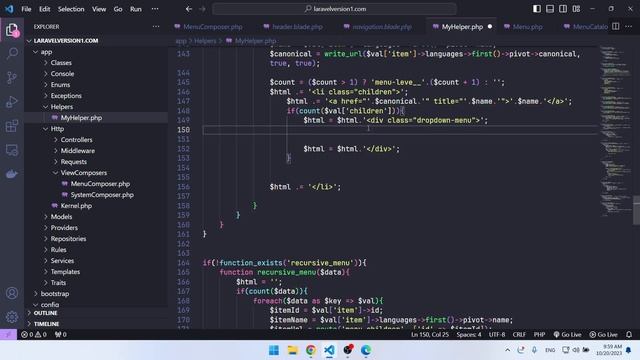Open the Search view in activity bar
640x360 pixels.
pyautogui.click(x=12, y=53)
